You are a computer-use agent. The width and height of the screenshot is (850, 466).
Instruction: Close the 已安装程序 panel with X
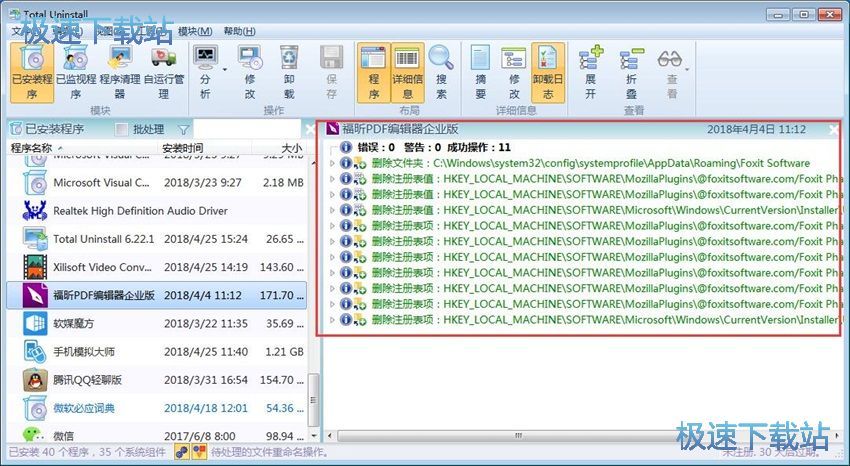(x=310, y=130)
